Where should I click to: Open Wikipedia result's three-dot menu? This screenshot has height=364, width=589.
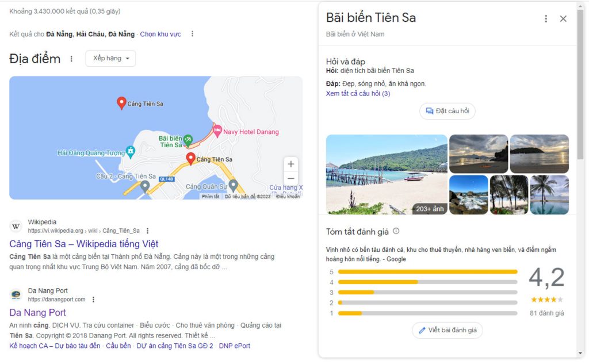click(147, 231)
